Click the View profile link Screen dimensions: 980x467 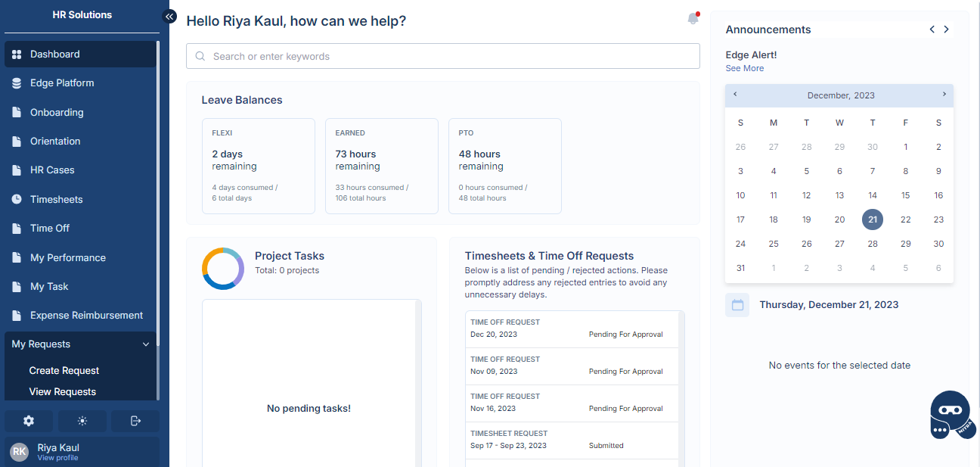tap(57, 458)
